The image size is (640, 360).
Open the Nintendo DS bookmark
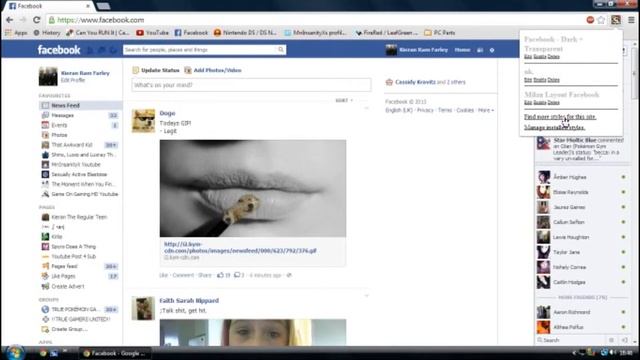pos(246,33)
